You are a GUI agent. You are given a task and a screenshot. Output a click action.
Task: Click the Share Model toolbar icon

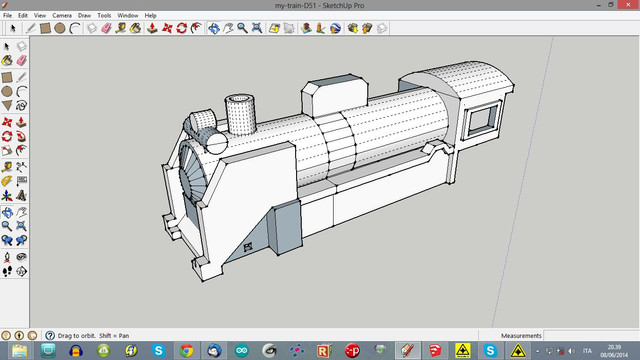click(x=367, y=28)
